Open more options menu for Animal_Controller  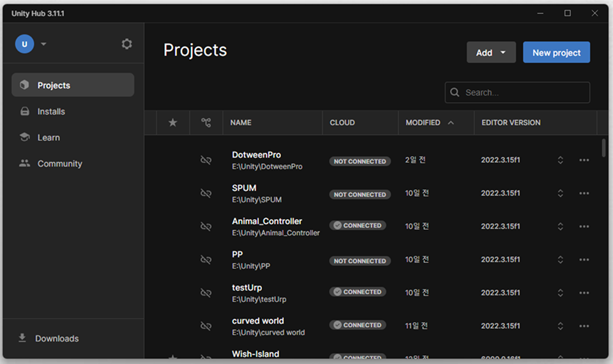tap(584, 226)
